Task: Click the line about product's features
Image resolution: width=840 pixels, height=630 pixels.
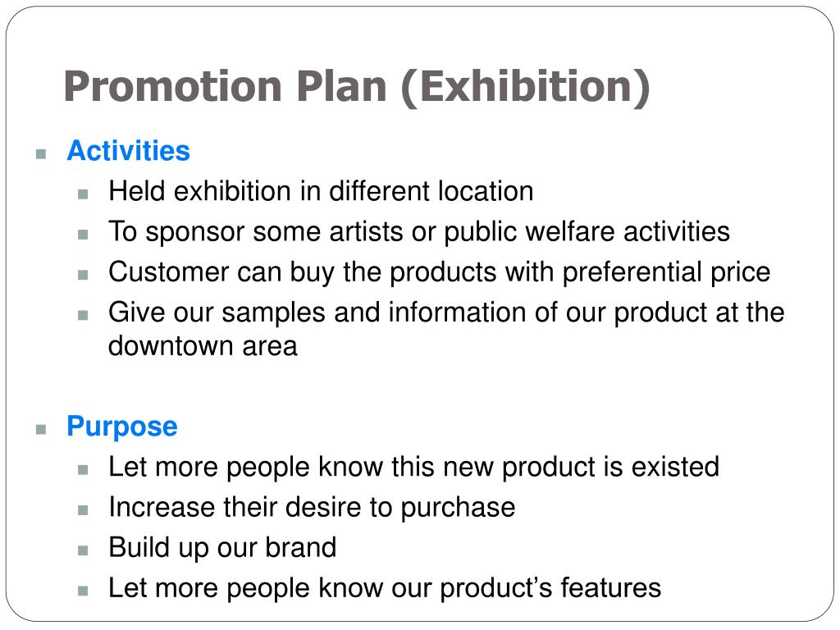Action: pos(385,588)
